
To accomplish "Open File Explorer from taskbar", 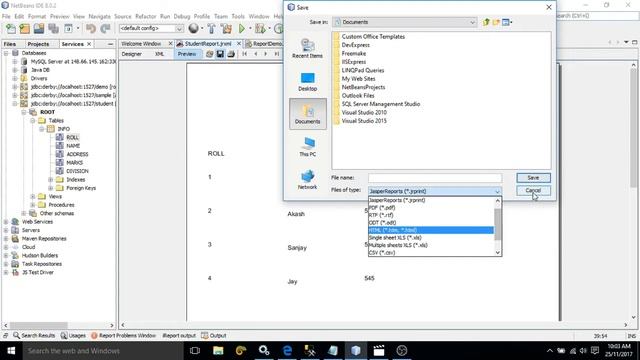I will pyautogui.click(x=218, y=351).
